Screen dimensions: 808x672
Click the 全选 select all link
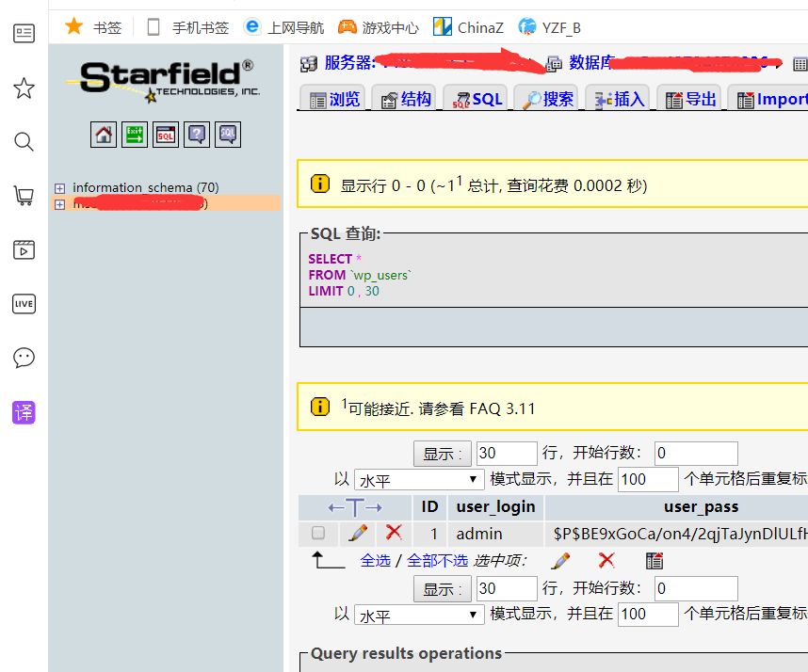pos(375,560)
